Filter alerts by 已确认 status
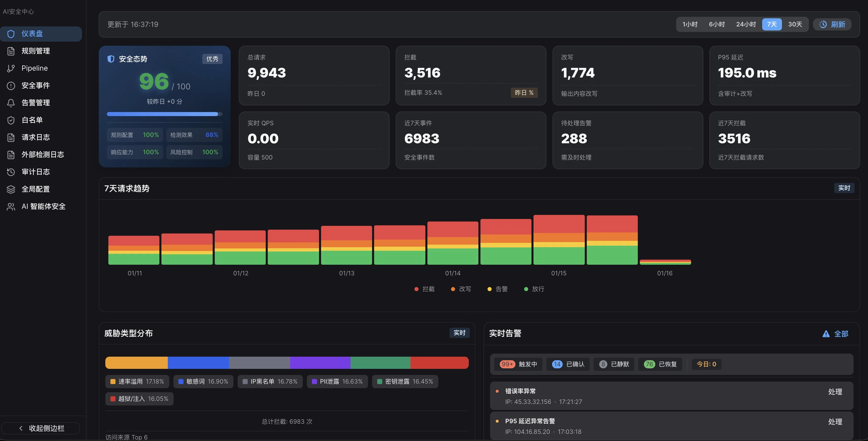The image size is (868, 441). pyautogui.click(x=568, y=364)
